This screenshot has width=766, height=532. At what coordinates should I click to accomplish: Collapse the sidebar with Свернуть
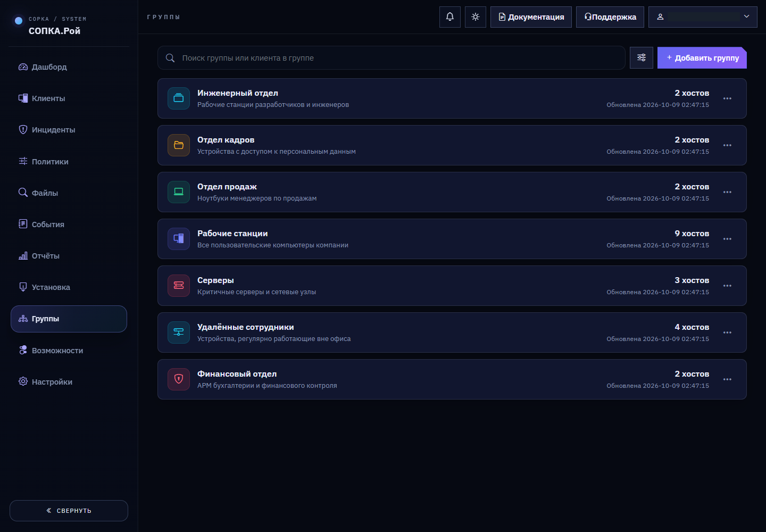[x=69, y=511]
